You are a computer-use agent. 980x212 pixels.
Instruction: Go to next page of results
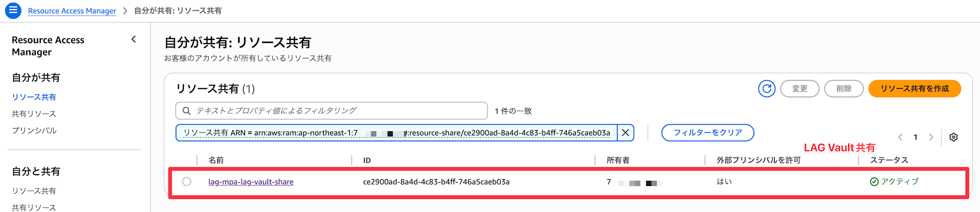[x=931, y=137]
